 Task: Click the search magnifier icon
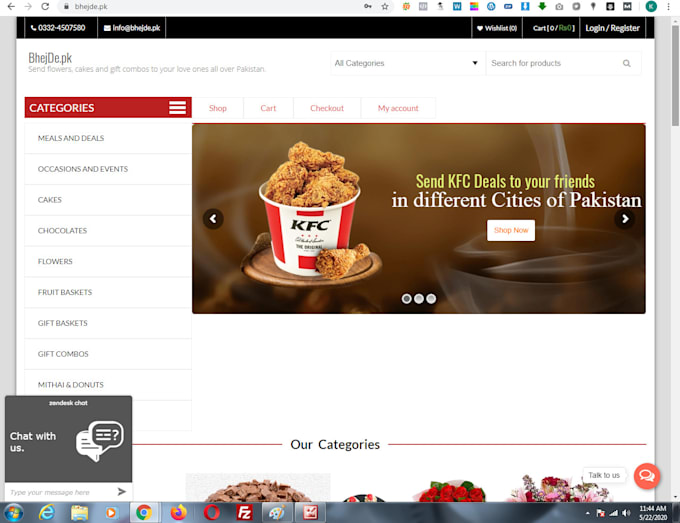point(627,63)
